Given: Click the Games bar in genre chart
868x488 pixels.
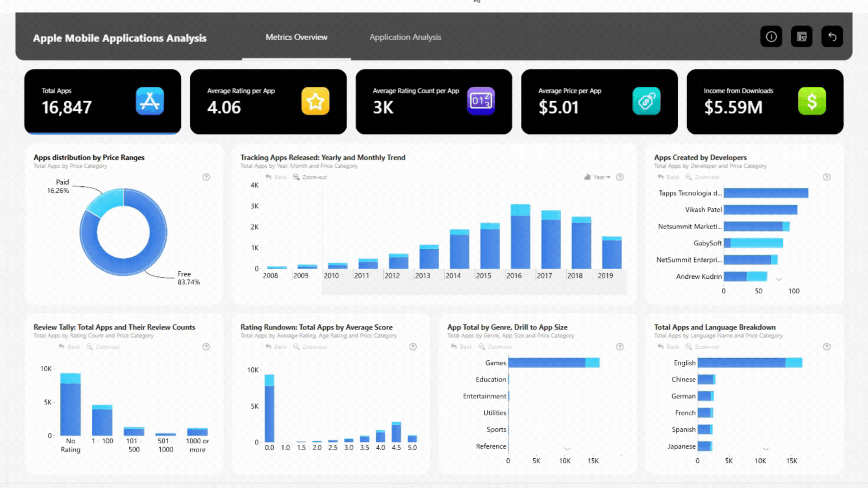Looking at the screenshot, I should (547, 363).
